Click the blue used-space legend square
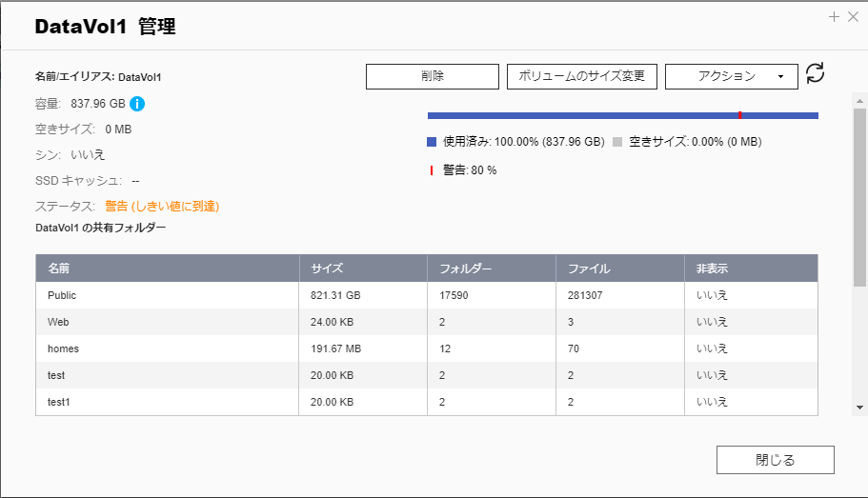Viewport: 868px width, 498px height. pyautogui.click(x=432, y=142)
